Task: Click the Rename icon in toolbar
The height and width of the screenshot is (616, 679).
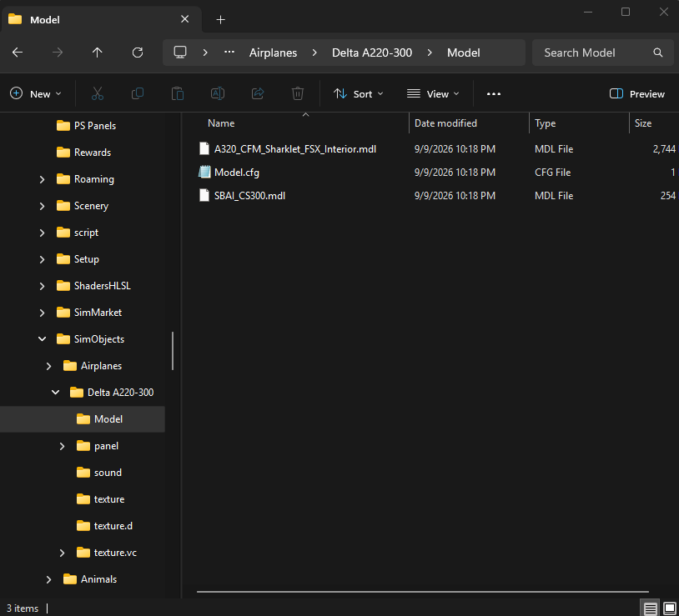Action: coord(218,93)
